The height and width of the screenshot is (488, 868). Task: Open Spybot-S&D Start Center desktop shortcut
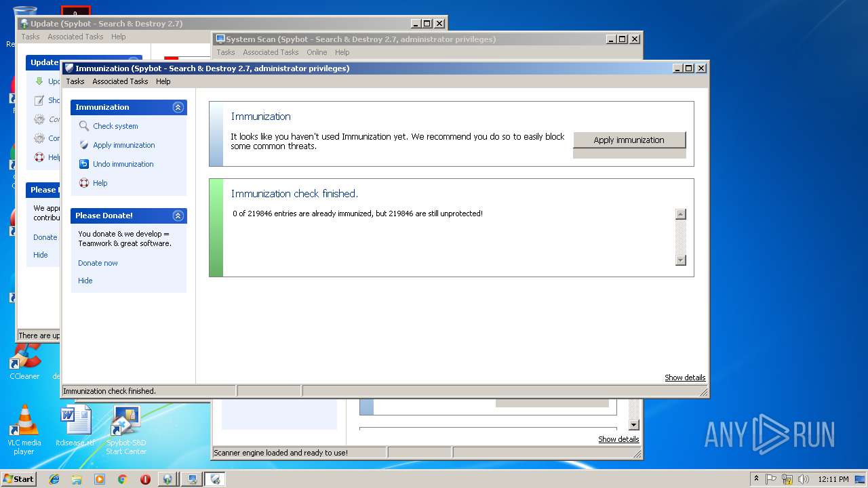125,430
